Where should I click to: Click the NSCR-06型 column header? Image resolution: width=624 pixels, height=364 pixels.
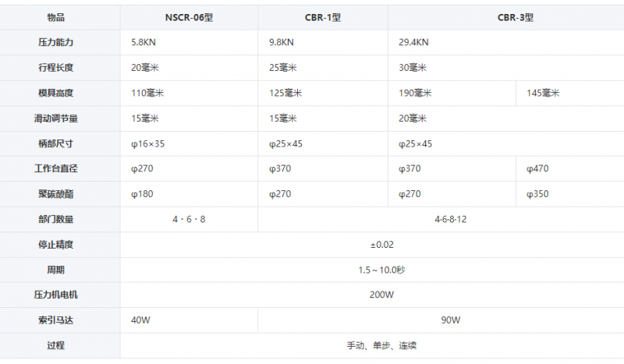pos(189,17)
